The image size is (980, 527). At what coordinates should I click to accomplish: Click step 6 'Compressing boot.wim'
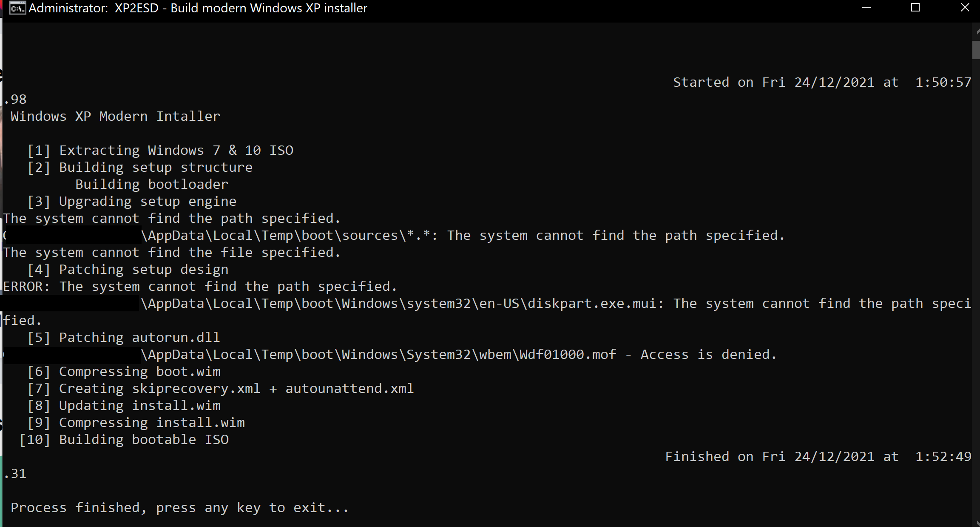tap(139, 371)
